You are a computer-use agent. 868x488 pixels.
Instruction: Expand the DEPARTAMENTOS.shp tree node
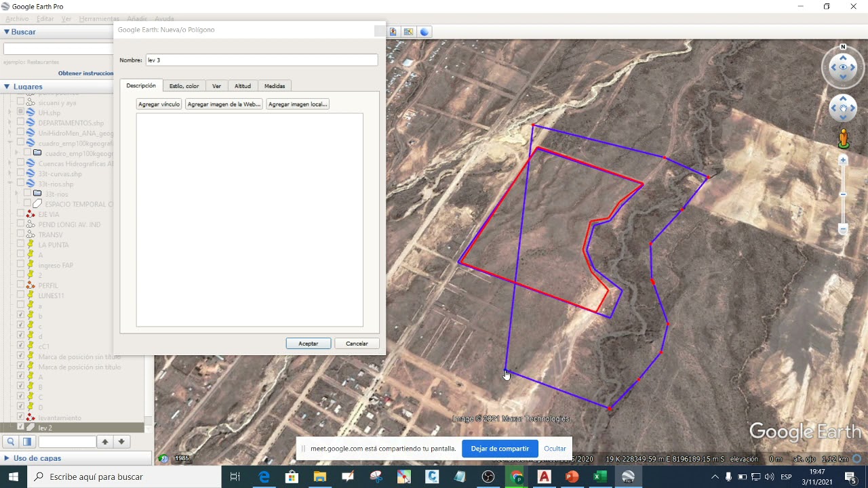point(10,123)
